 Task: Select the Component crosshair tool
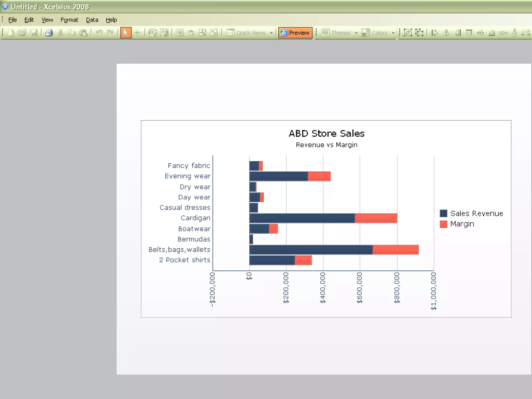tap(137, 33)
